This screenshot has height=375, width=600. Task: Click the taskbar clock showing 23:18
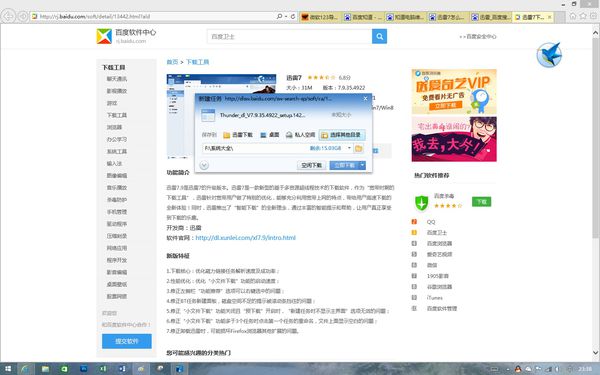pyautogui.click(x=585, y=369)
